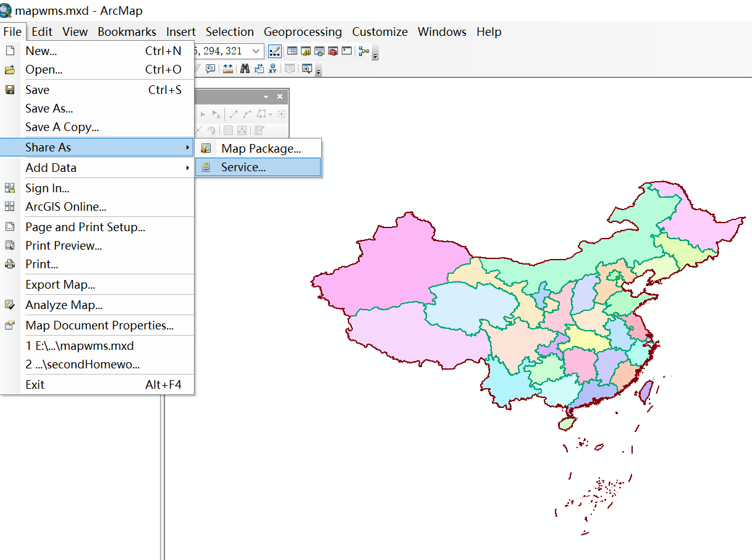Open the Edit menu
The width and height of the screenshot is (752, 560).
pyautogui.click(x=42, y=32)
